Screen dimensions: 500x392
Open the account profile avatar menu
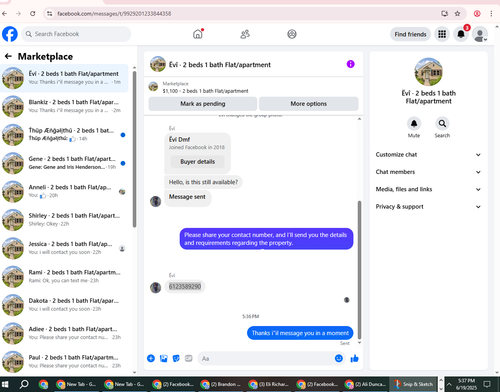pyautogui.click(x=480, y=34)
